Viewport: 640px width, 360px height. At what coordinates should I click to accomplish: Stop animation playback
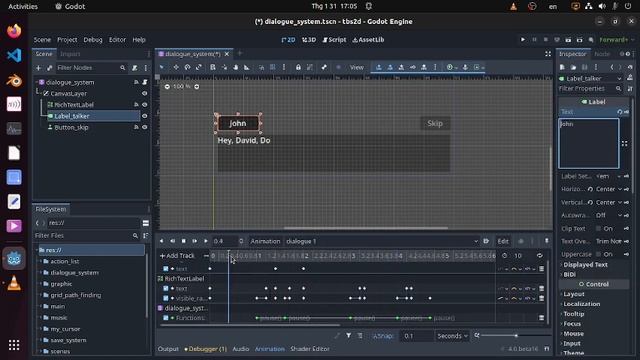point(184,241)
